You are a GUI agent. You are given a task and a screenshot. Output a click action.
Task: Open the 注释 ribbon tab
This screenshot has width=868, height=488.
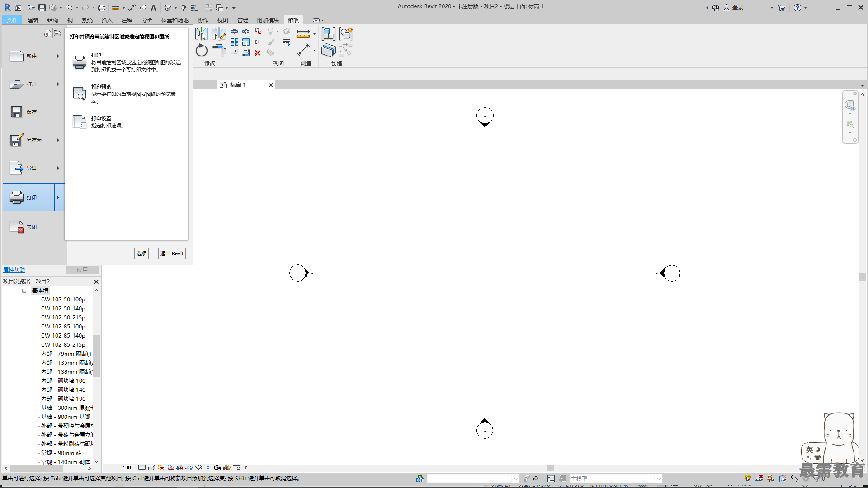127,20
